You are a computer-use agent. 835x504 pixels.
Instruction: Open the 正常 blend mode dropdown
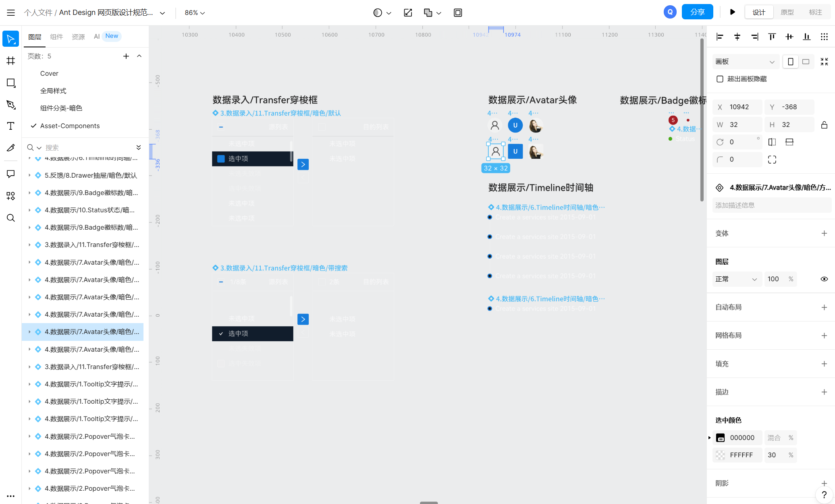tap(736, 279)
